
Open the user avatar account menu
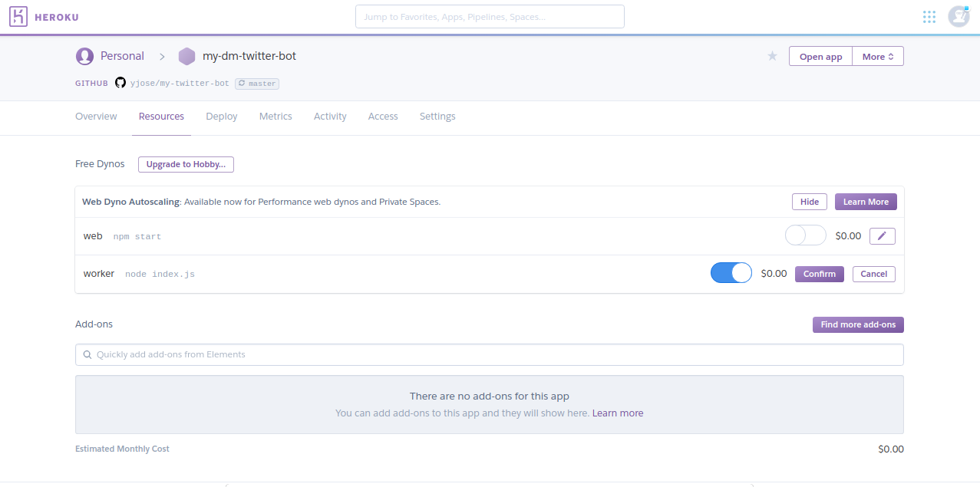pyautogui.click(x=959, y=16)
